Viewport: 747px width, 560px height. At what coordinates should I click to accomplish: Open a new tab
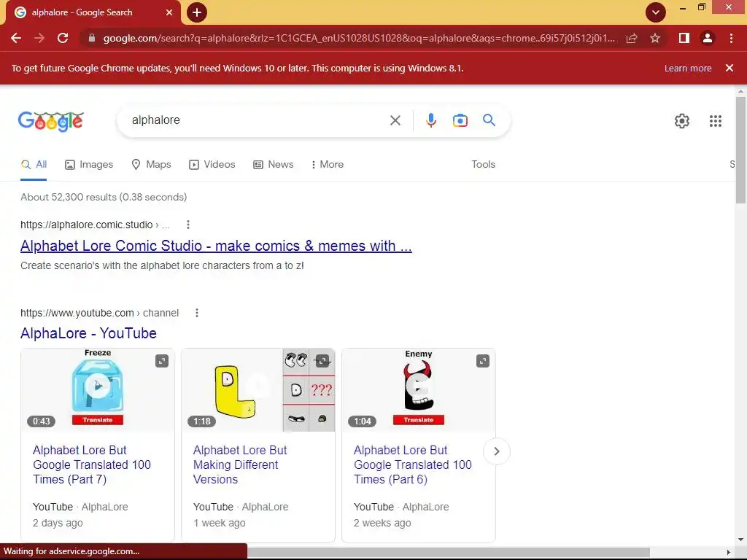tap(197, 12)
